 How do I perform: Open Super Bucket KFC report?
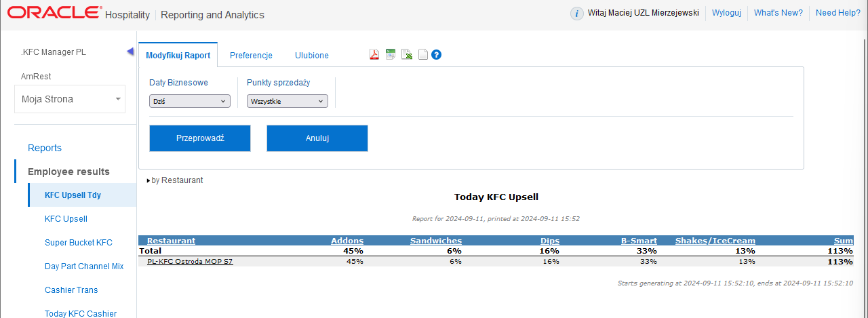(x=79, y=243)
